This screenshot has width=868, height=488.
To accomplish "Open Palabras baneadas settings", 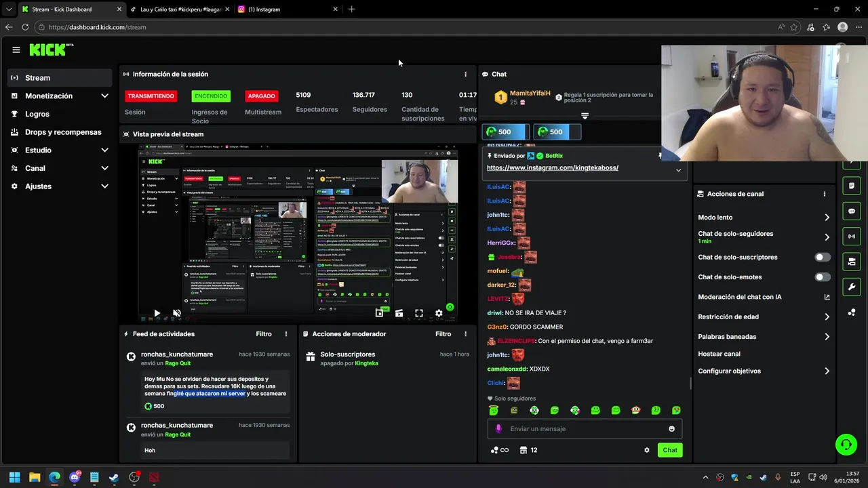I will tap(764, 337).
